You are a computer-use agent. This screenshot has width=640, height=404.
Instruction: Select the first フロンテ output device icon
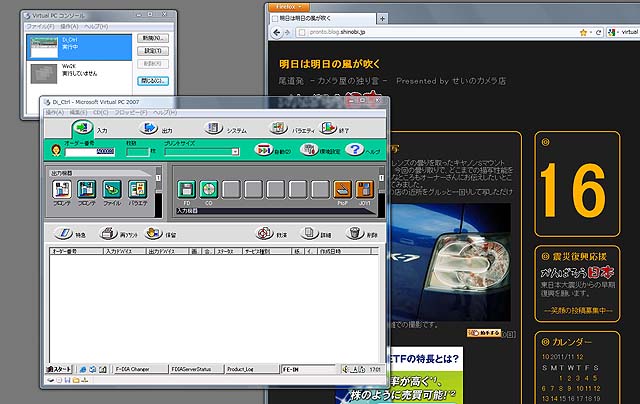click(62, 190)
